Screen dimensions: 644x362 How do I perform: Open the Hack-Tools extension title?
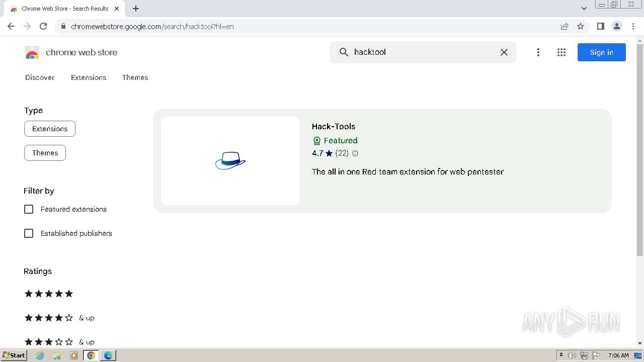tap(334, 127)
